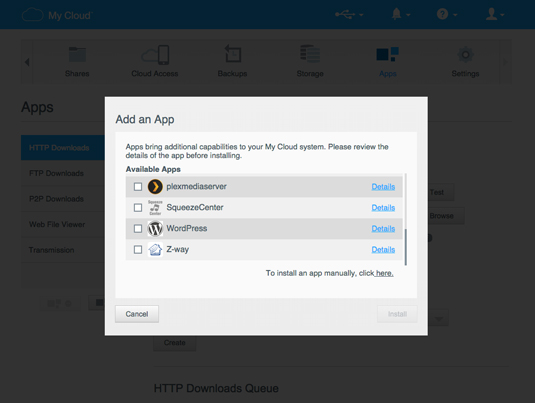Screen dimensions: 535x403
Task: Click the Install button
Action: [397, 314]
